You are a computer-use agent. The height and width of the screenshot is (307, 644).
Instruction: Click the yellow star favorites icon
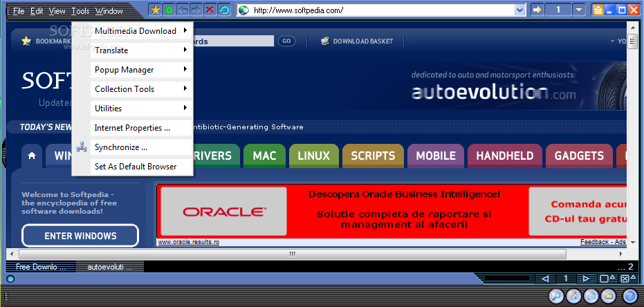[x=155, y=10]
